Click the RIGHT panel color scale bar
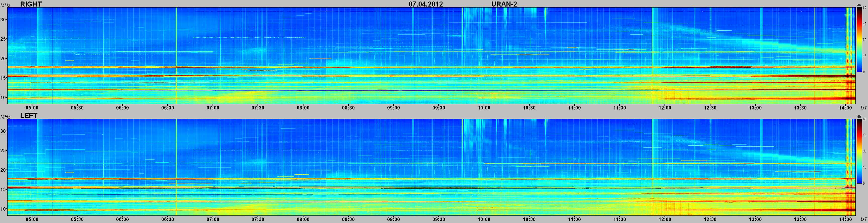Viewport: 868px width, 223px height. click(x=859, y=40)
